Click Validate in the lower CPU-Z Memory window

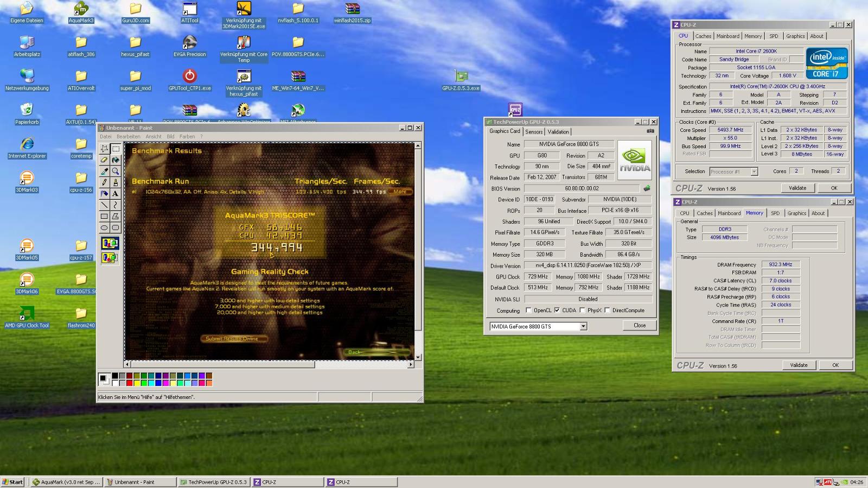799,365
